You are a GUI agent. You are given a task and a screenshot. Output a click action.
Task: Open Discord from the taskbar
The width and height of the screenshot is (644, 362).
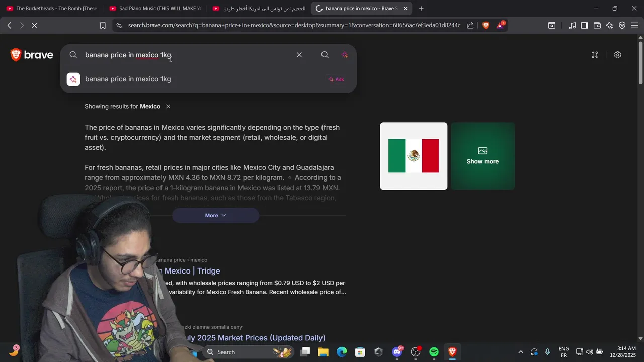[x=397, y=352]
